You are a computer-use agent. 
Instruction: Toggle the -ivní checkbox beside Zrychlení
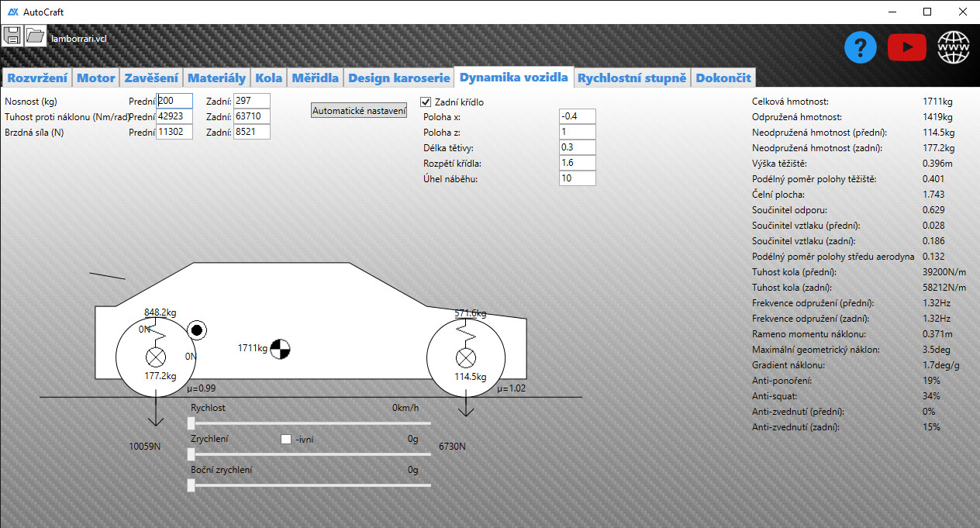point(286,440)
